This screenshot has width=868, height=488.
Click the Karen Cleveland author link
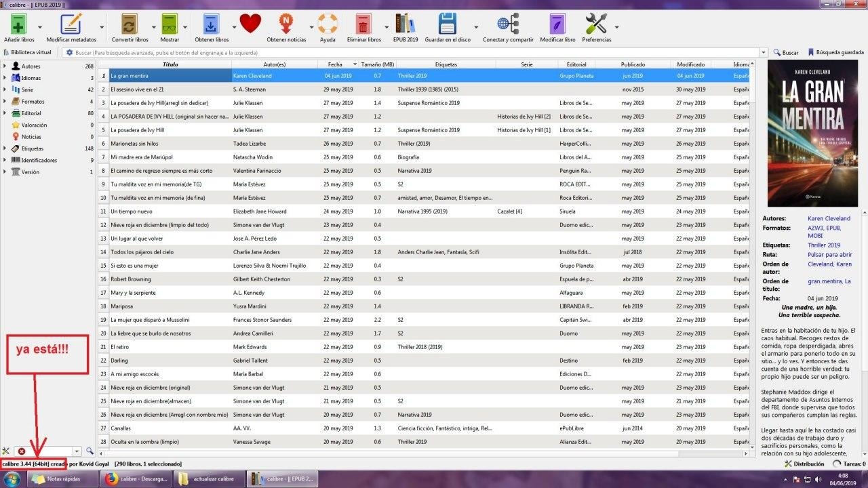[x=829, y=219]
